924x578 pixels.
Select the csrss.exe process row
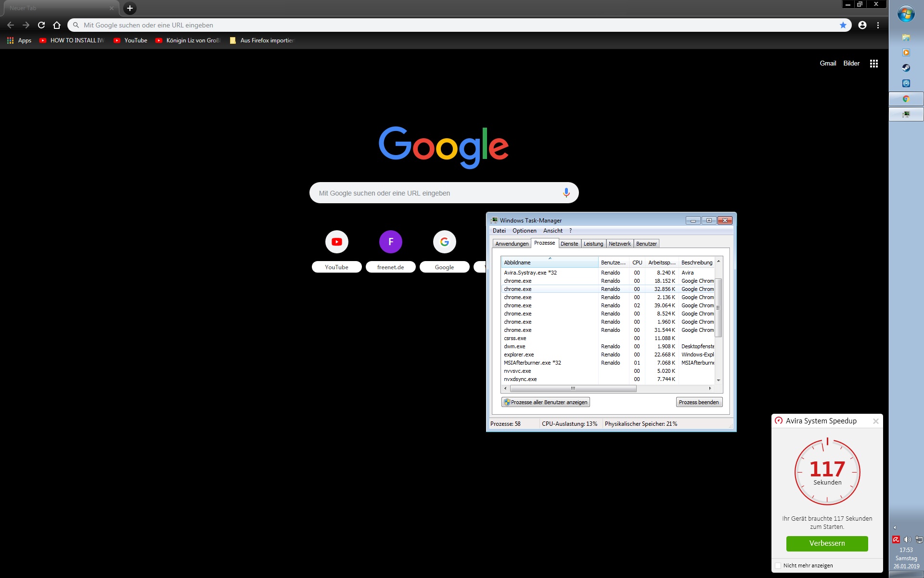[x=608, y=338]
